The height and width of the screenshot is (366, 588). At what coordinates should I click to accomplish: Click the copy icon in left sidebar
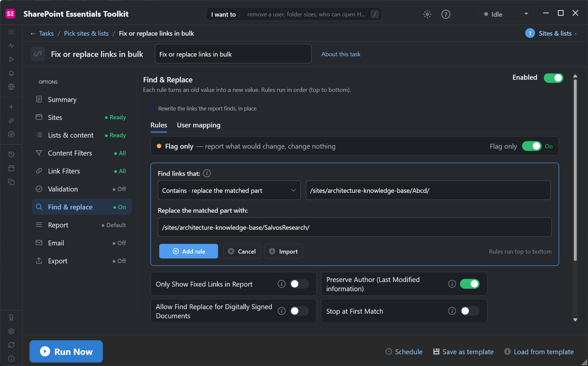click(x=11, y=182)
